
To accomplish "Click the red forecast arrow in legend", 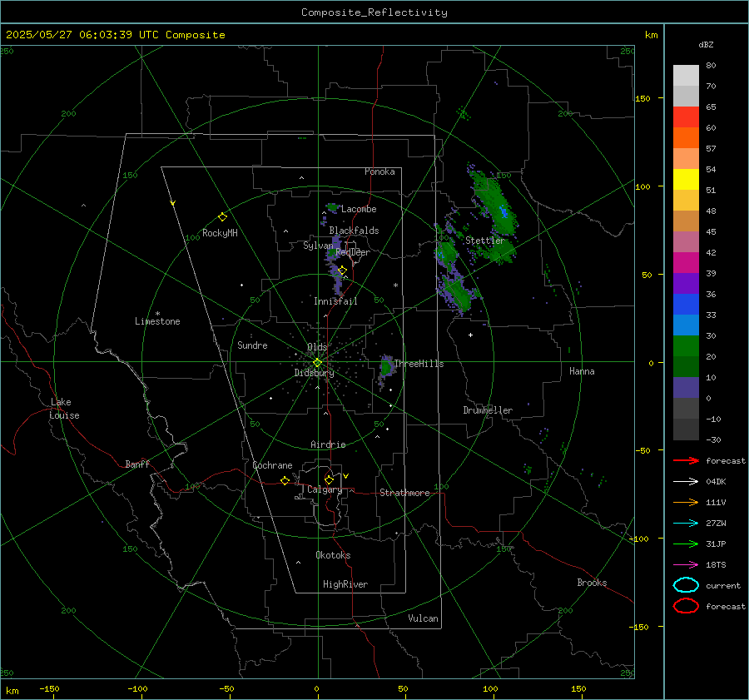I will point(686,460).
